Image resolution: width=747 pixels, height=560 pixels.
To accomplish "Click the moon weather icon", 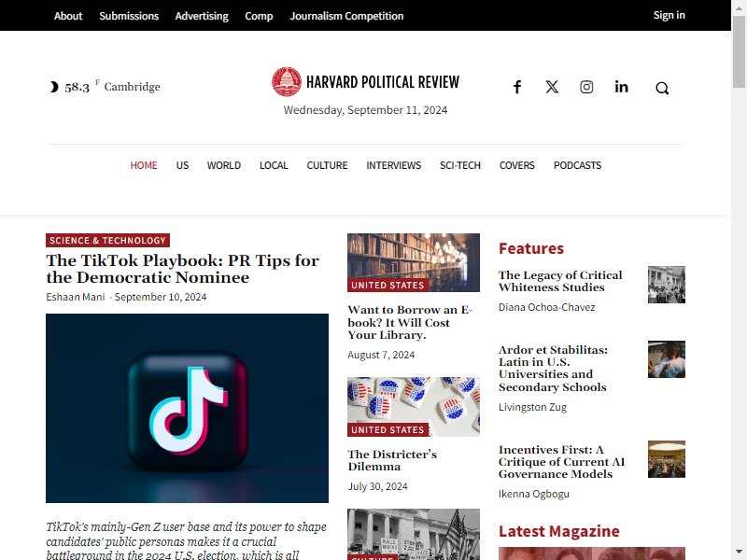I will click(x=54, y=87).
